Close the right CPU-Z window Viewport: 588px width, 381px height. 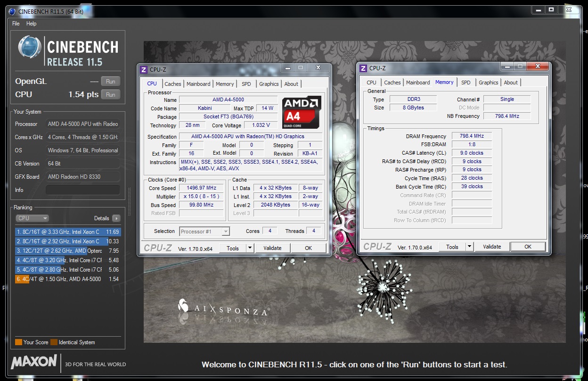click(x=538, y=66)
